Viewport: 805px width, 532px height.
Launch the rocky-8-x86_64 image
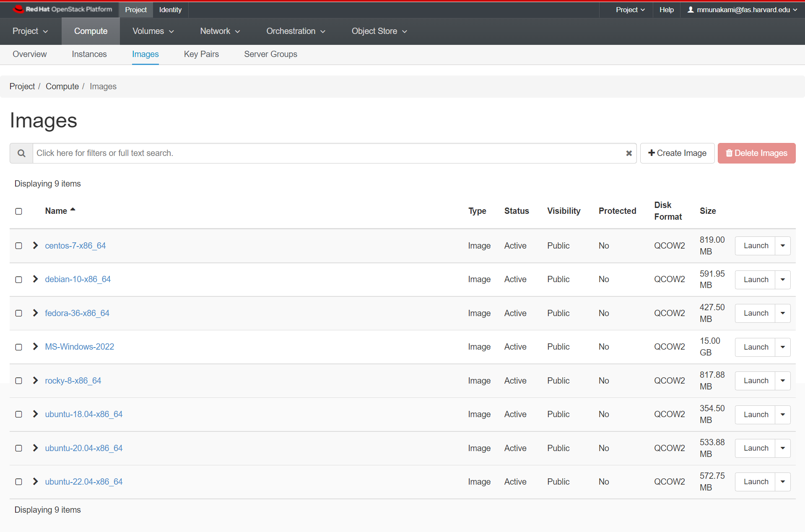pyautogui.click(x=756, y=381)
